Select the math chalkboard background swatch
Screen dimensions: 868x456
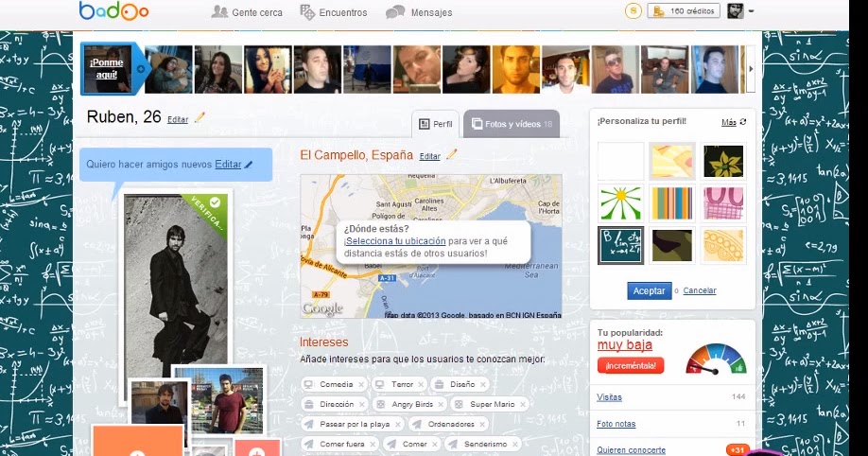tap(620, 245)
